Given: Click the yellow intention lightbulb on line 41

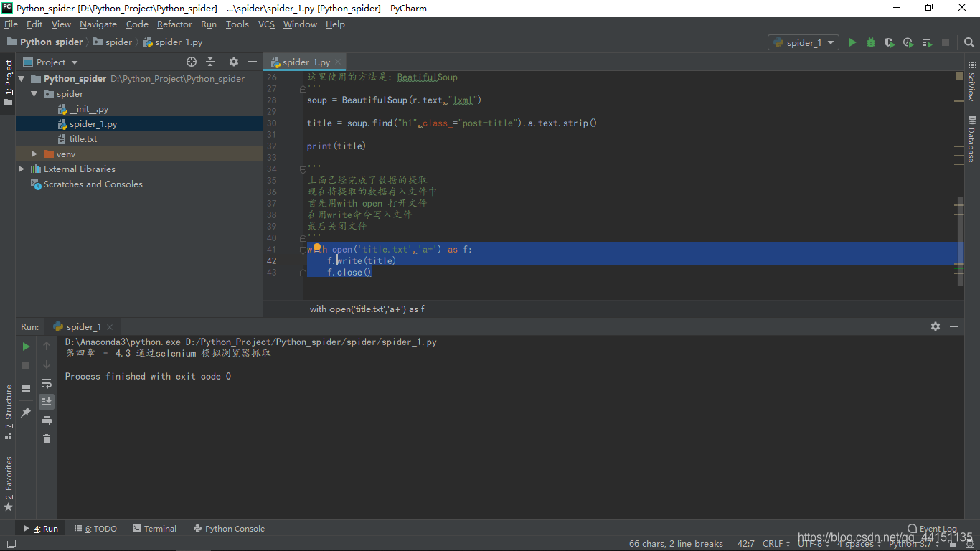Looking at the screenshot, I should click(x=317, y=248).
